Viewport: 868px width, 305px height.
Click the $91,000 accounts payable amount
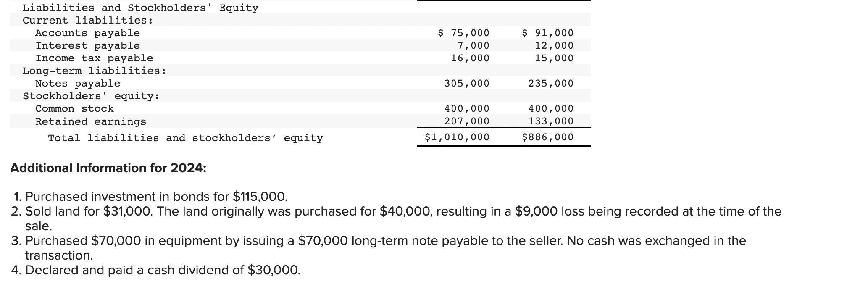(x=547, y=33)
